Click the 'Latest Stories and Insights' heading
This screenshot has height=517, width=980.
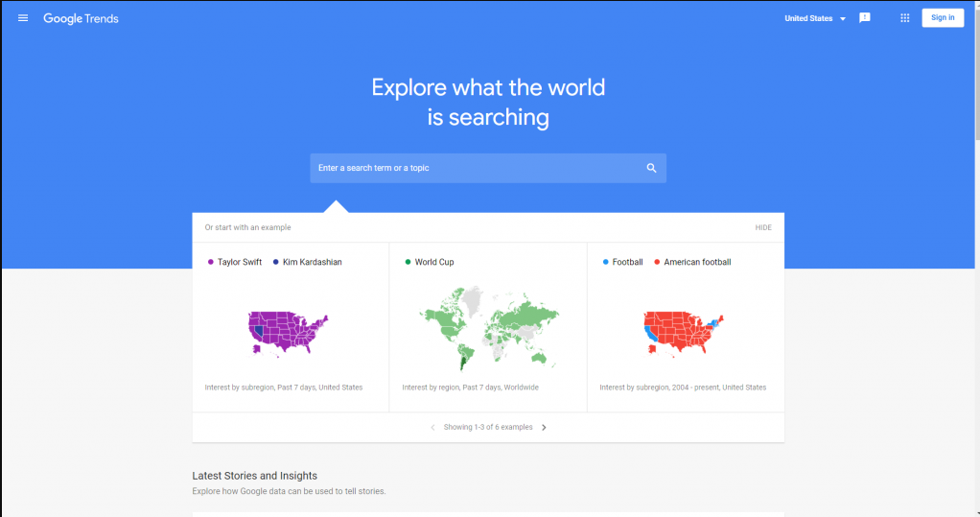click(254, 476)
